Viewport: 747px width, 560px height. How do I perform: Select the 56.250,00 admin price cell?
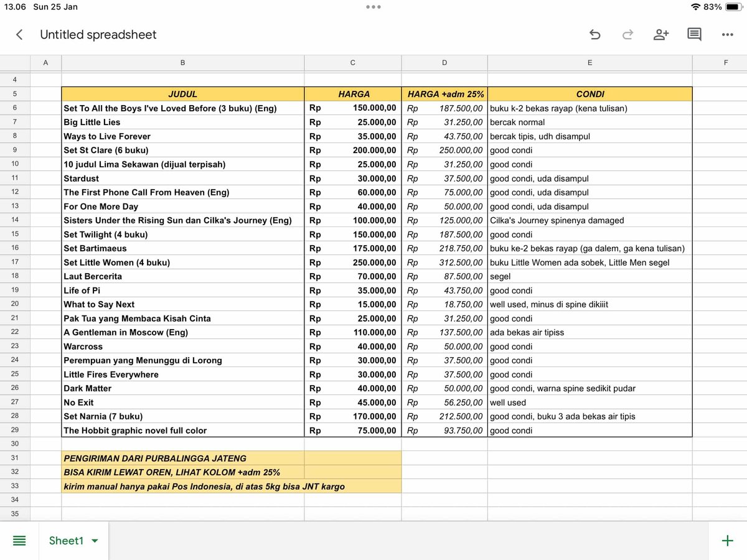(x=444, y=403)
